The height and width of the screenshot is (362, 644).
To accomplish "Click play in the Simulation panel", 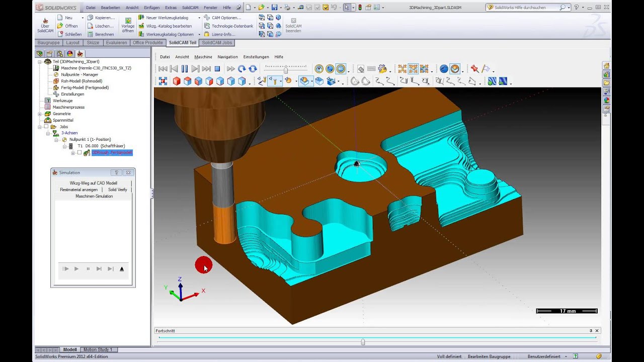I will pos(76,269).
